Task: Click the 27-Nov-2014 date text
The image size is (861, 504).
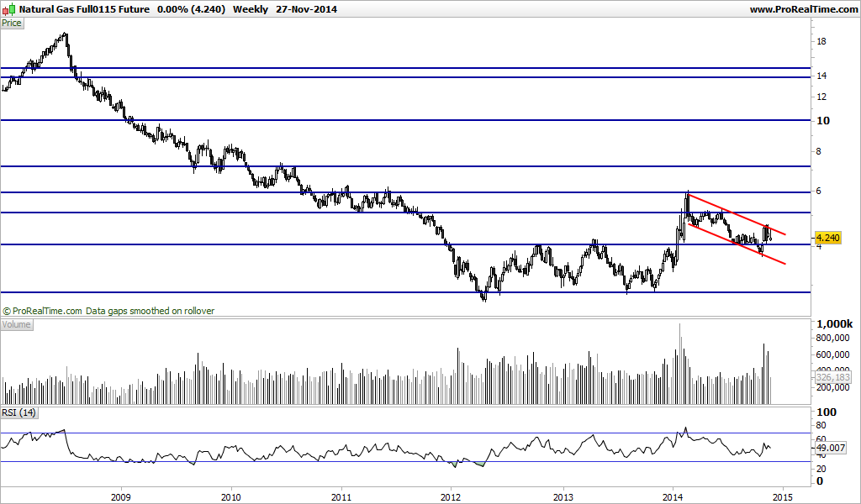Action: pos(306,9)
